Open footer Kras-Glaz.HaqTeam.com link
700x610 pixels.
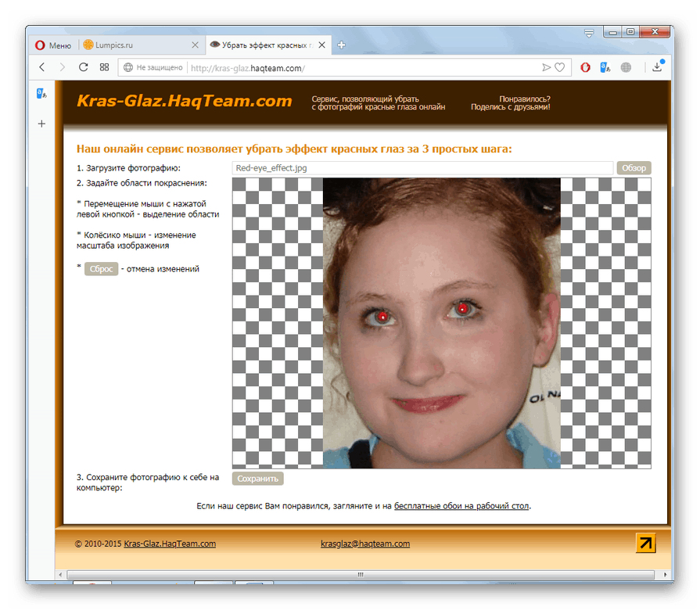tap(170, 544)
